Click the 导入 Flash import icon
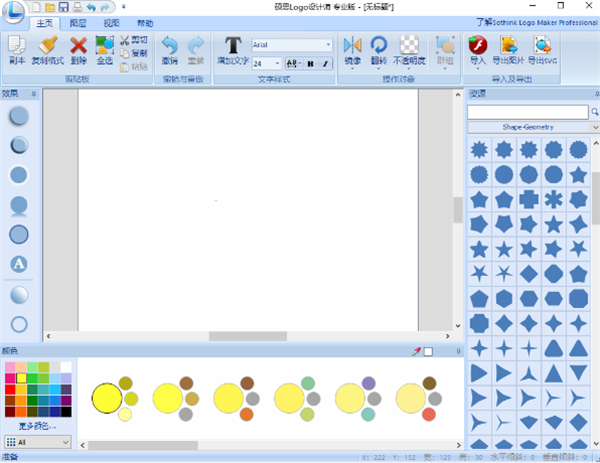Image resolution: width=600 pixels, height=463 pixels. (x=477, y=46)
